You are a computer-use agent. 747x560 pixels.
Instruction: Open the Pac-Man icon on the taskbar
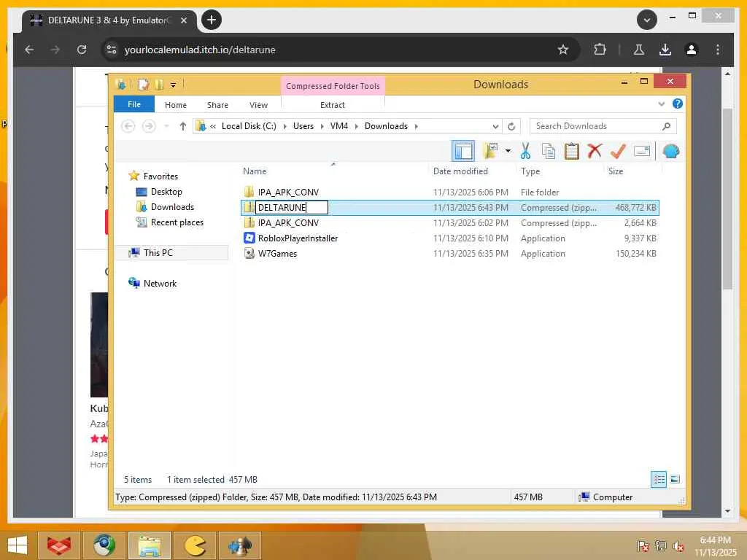pos(195,545)
